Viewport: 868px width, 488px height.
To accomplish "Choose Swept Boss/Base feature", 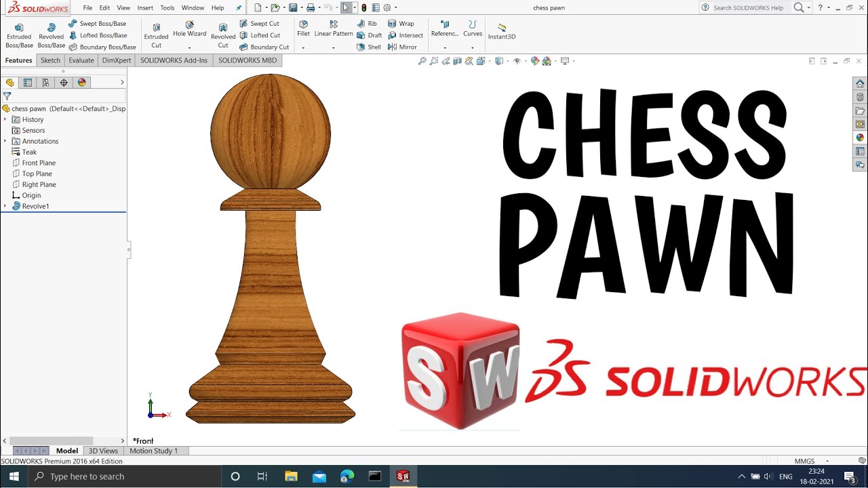I will (x=98, y=24).
